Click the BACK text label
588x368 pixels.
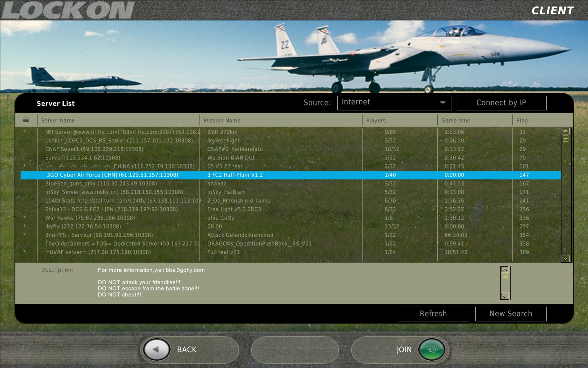[187, 350]
